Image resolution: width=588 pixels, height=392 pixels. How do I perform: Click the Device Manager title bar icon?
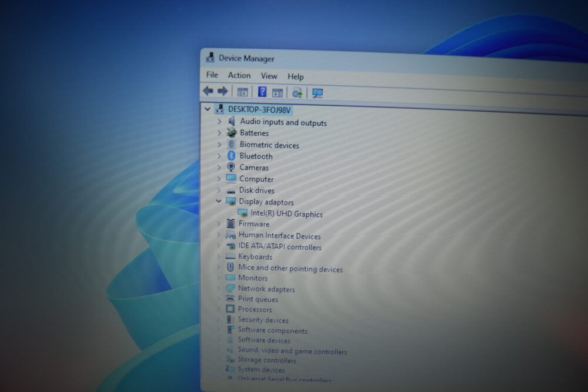[210, 58]
